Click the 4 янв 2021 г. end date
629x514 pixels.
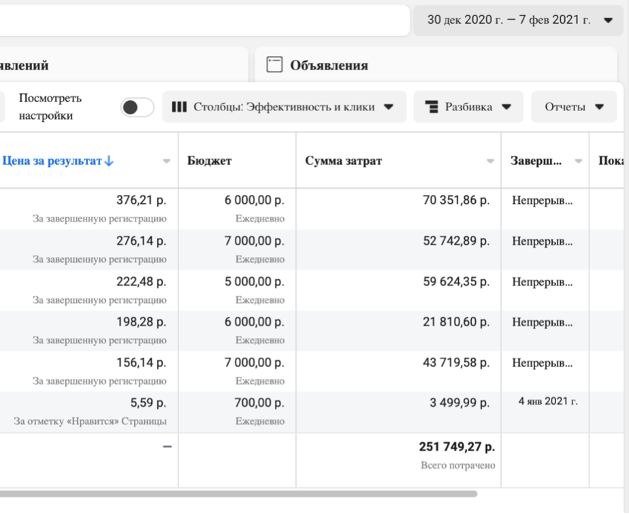pyautogui.click(x=547, y=402)
